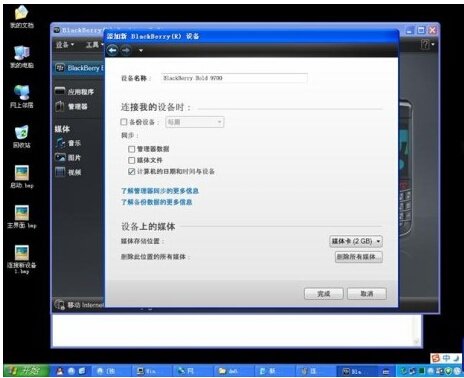This screenshot has height=378, width=464.
Task: Click the Sogou input method S icon
Action: pyautogui.click(x=435, y=358)
